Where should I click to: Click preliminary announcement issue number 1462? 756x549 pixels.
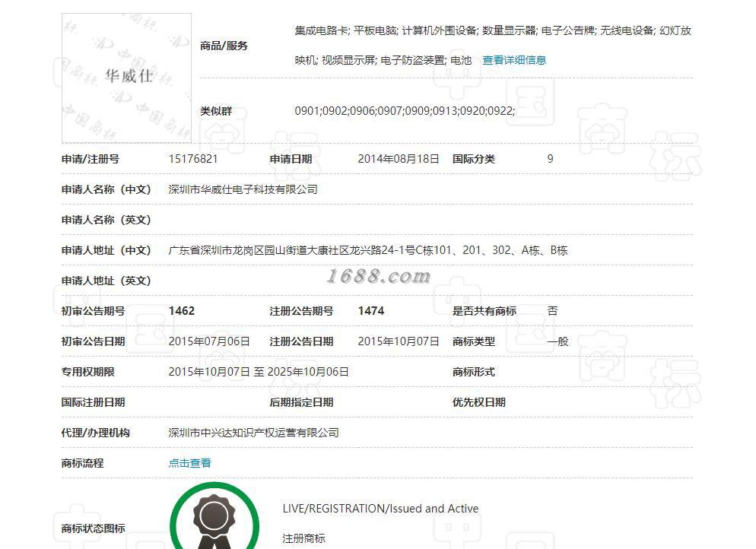[x=182, y=311]
